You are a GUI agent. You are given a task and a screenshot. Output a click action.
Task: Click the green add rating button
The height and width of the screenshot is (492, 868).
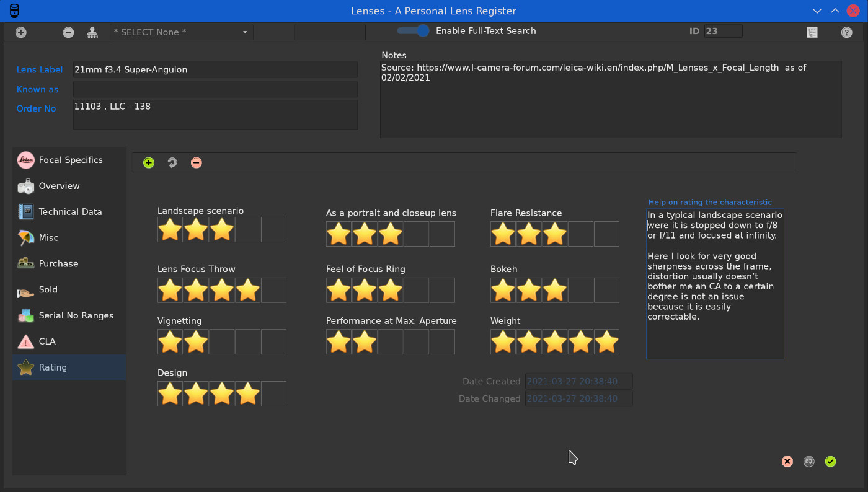149,163
